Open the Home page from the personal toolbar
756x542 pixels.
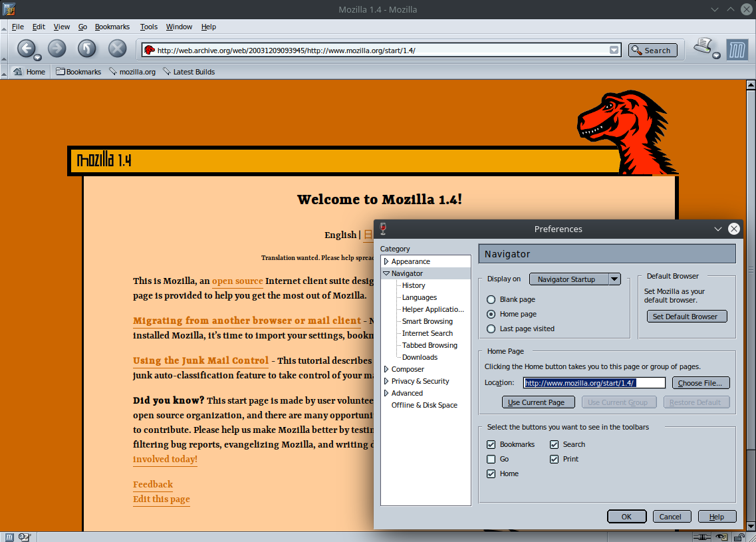pyautogui.click(x=29, y=72)
